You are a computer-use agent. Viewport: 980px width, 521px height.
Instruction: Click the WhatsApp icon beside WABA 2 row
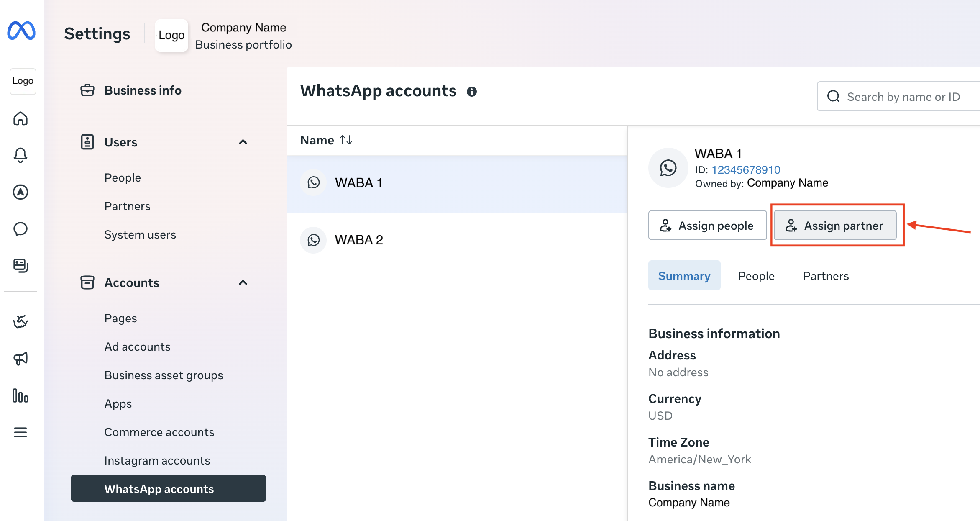pos(313,240)
